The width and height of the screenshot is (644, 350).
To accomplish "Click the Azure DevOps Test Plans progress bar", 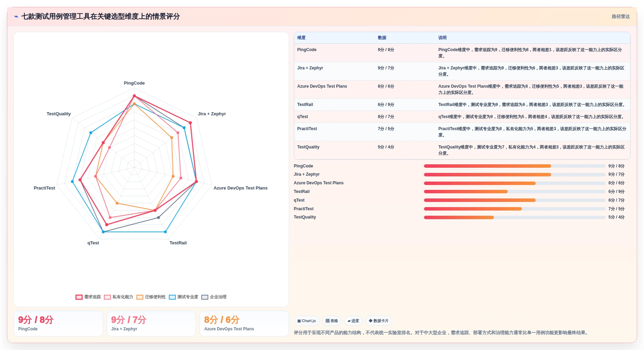I will [x=515, y=183].
